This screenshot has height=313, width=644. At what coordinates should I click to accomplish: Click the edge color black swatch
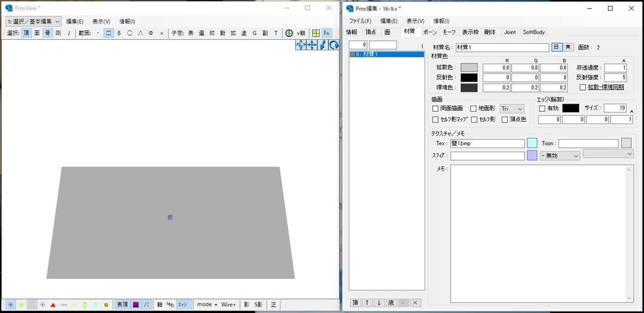point(571,108)
